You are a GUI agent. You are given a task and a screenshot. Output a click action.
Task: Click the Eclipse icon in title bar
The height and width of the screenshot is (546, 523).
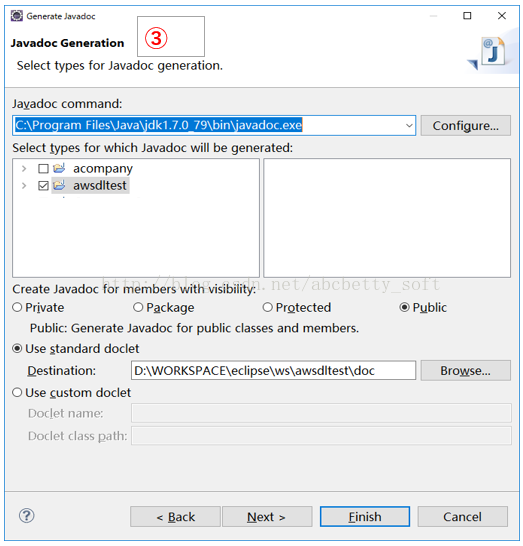click(x=17, y=16)
